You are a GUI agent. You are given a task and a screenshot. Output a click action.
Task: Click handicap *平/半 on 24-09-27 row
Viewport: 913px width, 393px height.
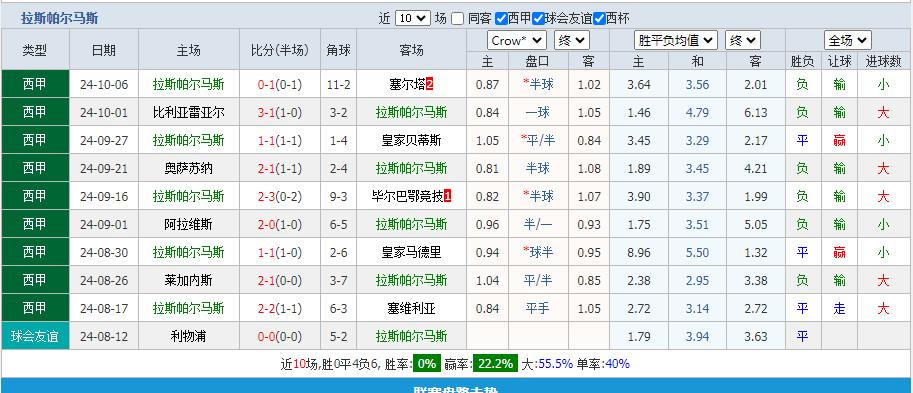538,140
